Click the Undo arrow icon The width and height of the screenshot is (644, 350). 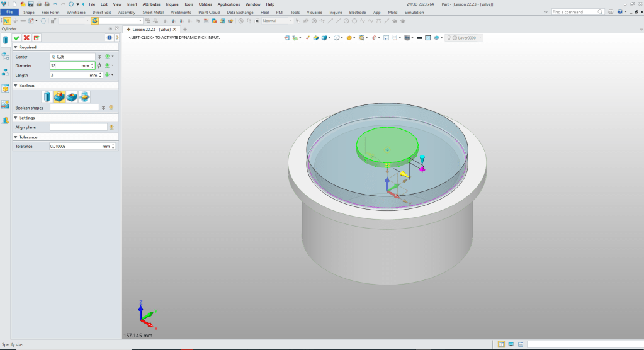tap(55, 4)
